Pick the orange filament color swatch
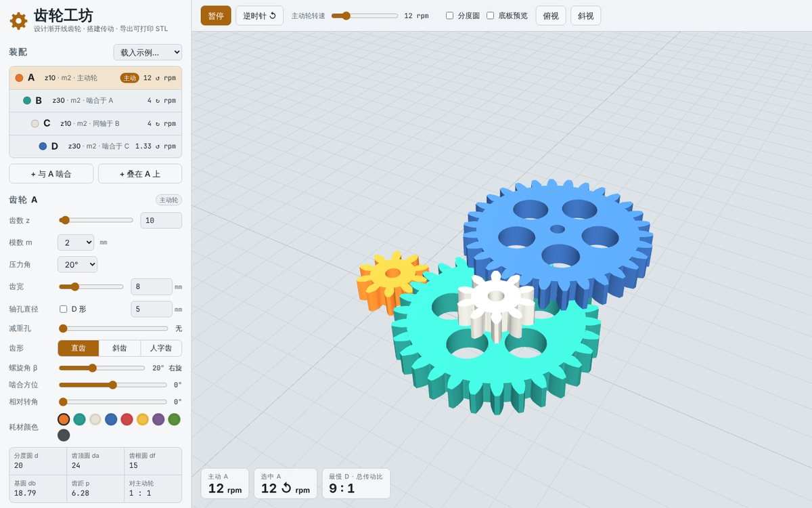The height and width of the screenshot is (508, 812). coord(64,419)
